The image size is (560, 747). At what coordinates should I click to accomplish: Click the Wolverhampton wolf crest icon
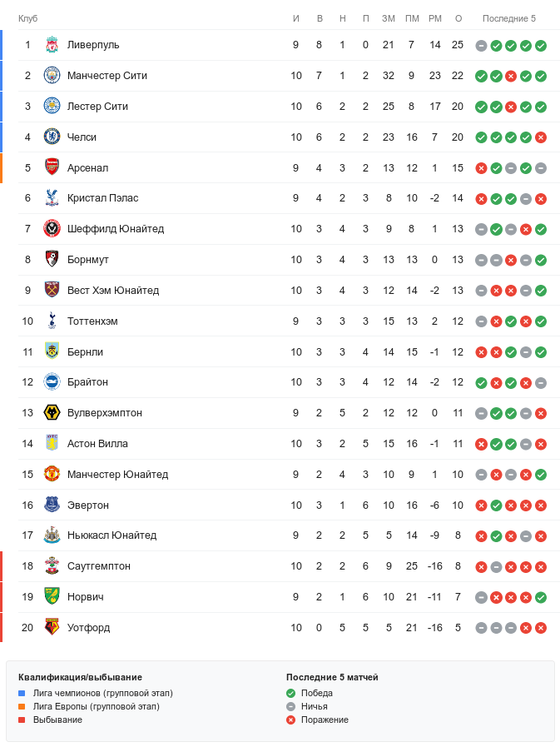(x=52, y=413)
